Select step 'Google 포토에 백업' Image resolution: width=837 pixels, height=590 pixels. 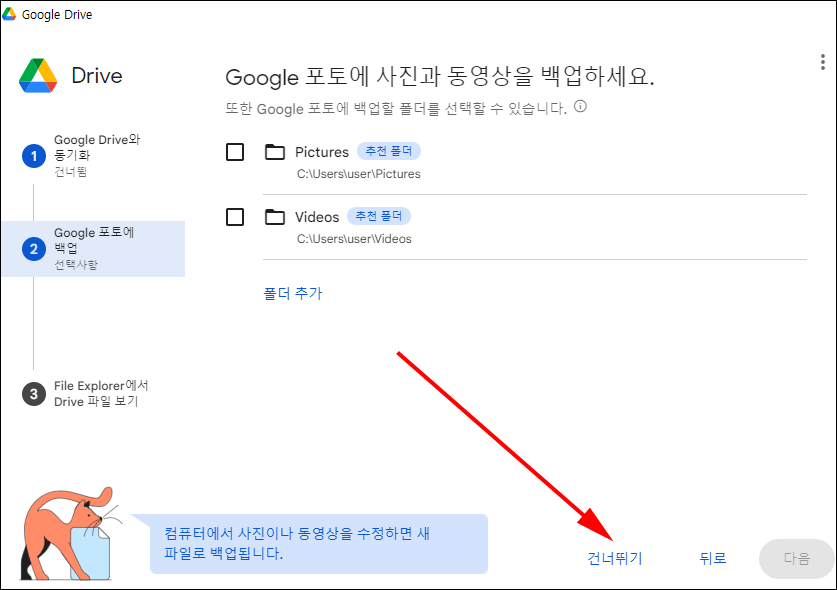click(93, 249)
